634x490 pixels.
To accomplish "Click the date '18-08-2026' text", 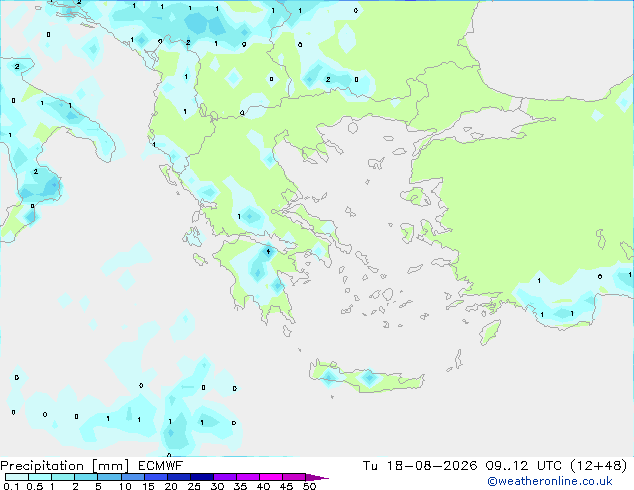I will pyautogui.click(x=431, y=465).
